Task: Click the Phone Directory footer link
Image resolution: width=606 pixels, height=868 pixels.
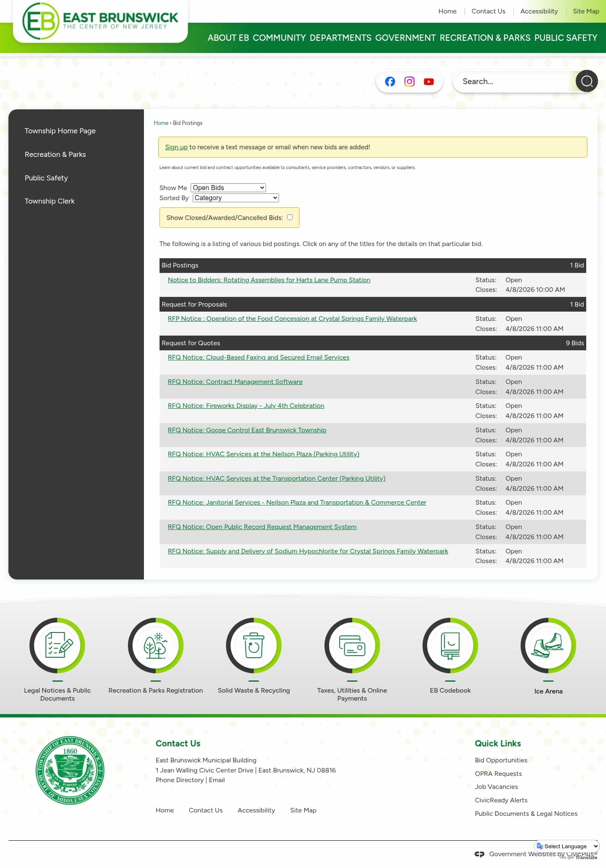Action: tap(180, 780)
